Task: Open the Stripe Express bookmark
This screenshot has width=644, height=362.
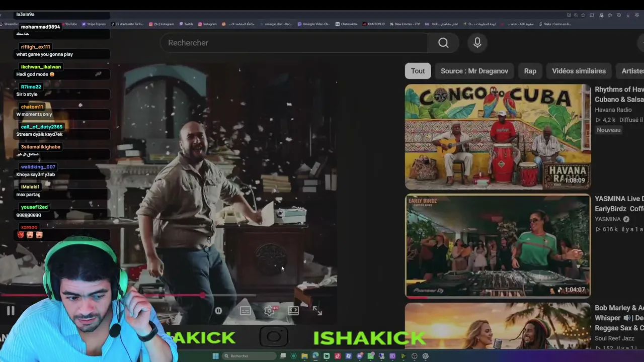Action: [x=94, y=24]
